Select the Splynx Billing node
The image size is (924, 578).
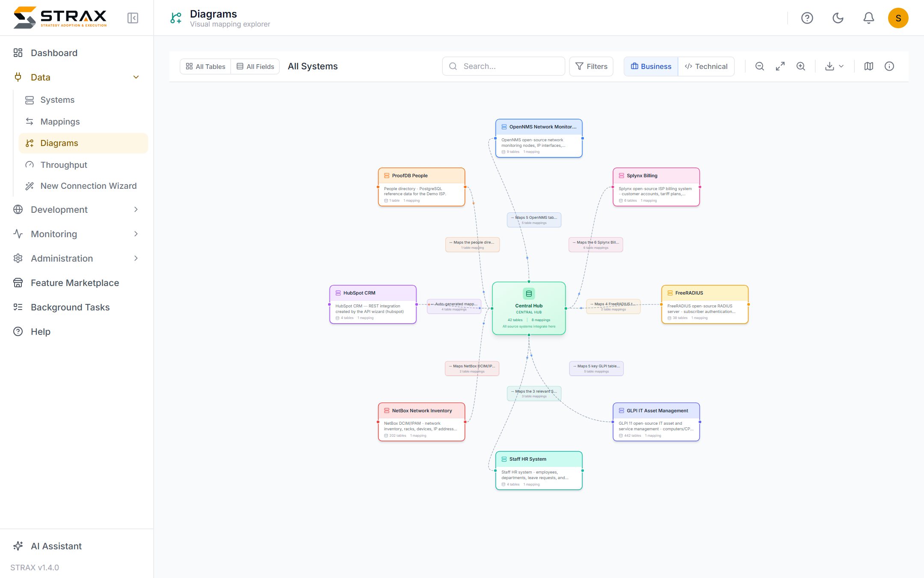tap(656, 187)
